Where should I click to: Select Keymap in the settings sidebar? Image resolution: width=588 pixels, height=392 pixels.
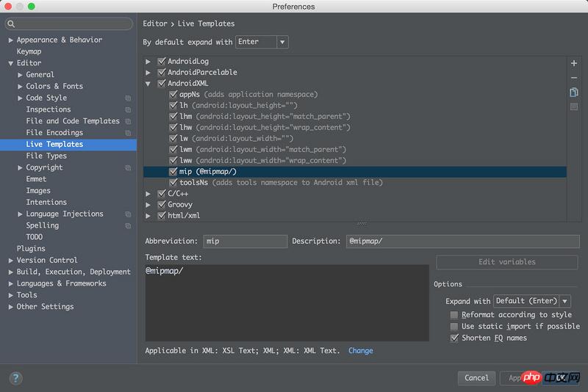pyautogui.click(x=29, y=51)
